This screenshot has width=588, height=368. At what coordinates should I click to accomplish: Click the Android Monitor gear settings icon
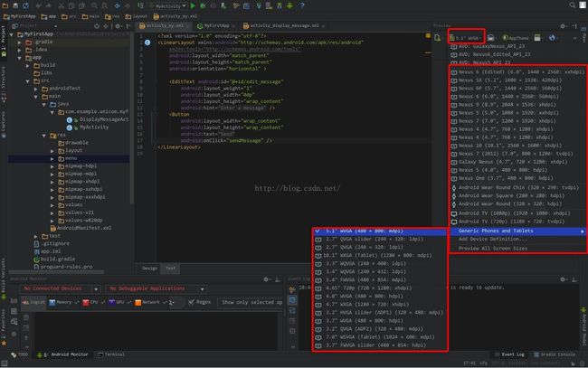coord(266,279)
